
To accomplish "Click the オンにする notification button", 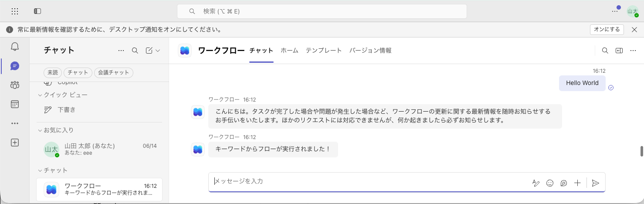I will click(607, 29).
